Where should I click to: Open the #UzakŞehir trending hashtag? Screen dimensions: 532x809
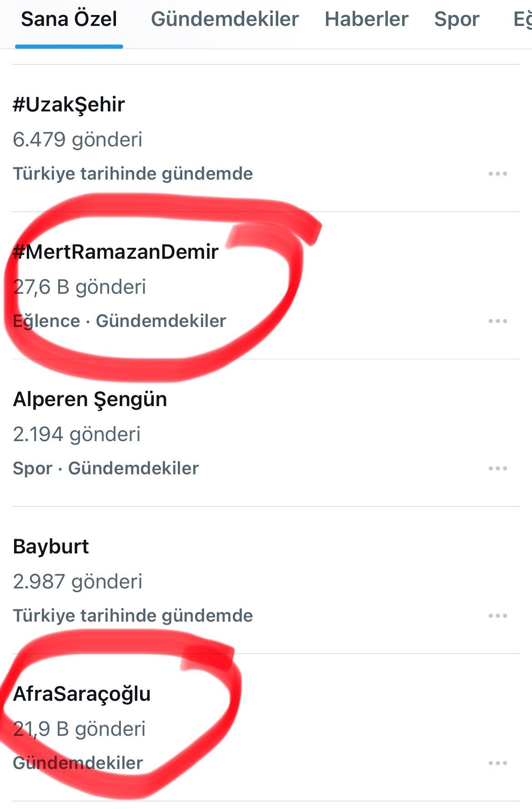[69, 105]
